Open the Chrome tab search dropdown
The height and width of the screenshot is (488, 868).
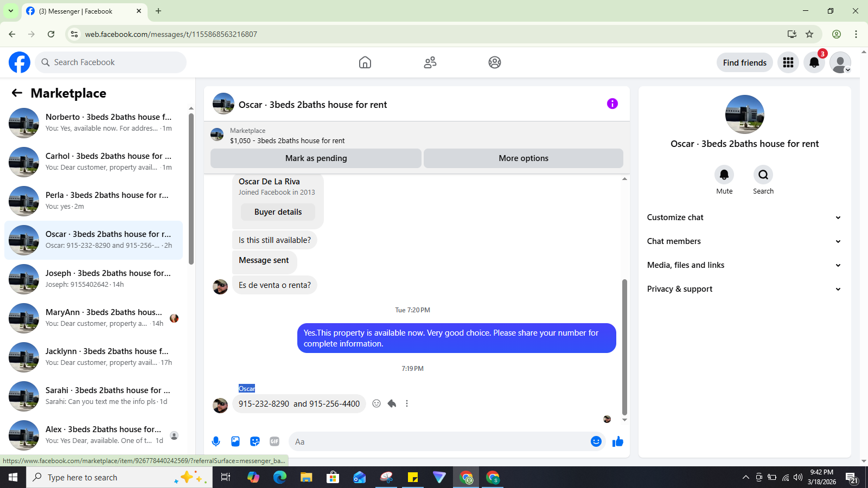pyautogui.click(x=11, y=11)
